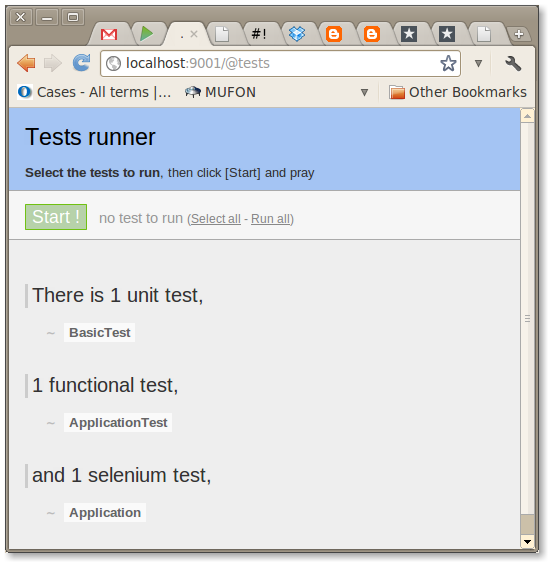Click the 'and 1 selenium test,' heading

122,475
